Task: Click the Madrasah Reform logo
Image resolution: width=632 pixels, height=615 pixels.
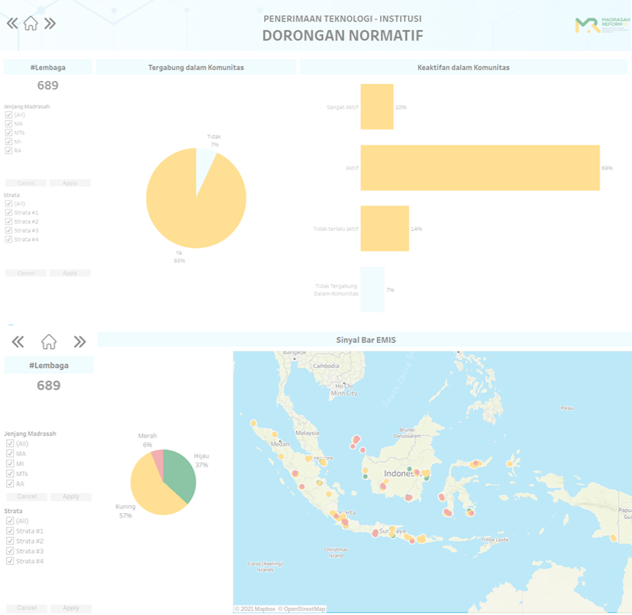Action: click(x=602, y=25)
